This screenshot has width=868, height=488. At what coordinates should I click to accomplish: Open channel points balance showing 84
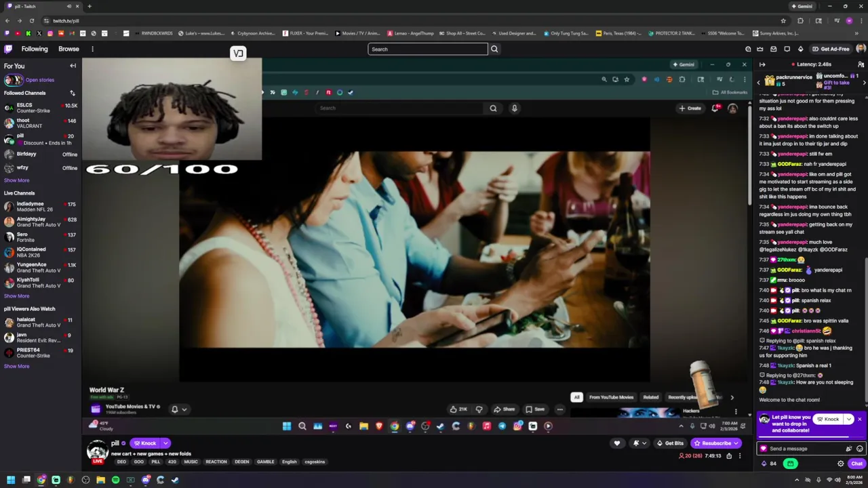769,464
